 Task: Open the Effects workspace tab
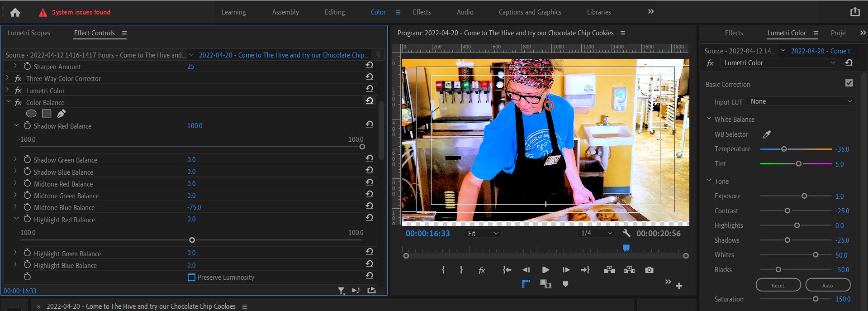tap(422, 12)
